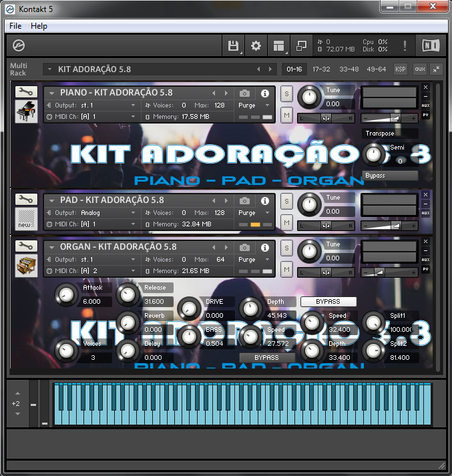The width and height of the screenshot is (452, 476).
Task: Open the Kontakt logo main menu
Action: [x=19, y=45]
